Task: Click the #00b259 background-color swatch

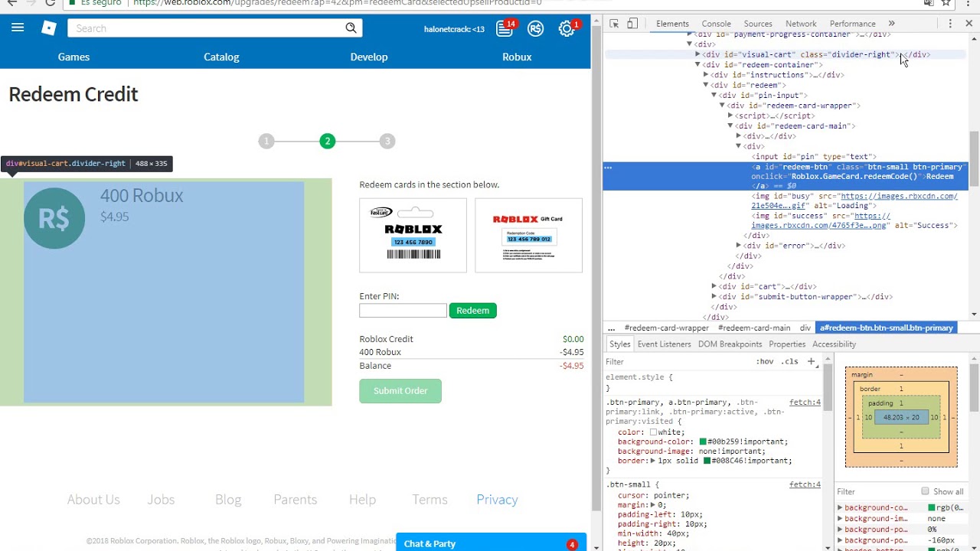Action: click(703, 442)
